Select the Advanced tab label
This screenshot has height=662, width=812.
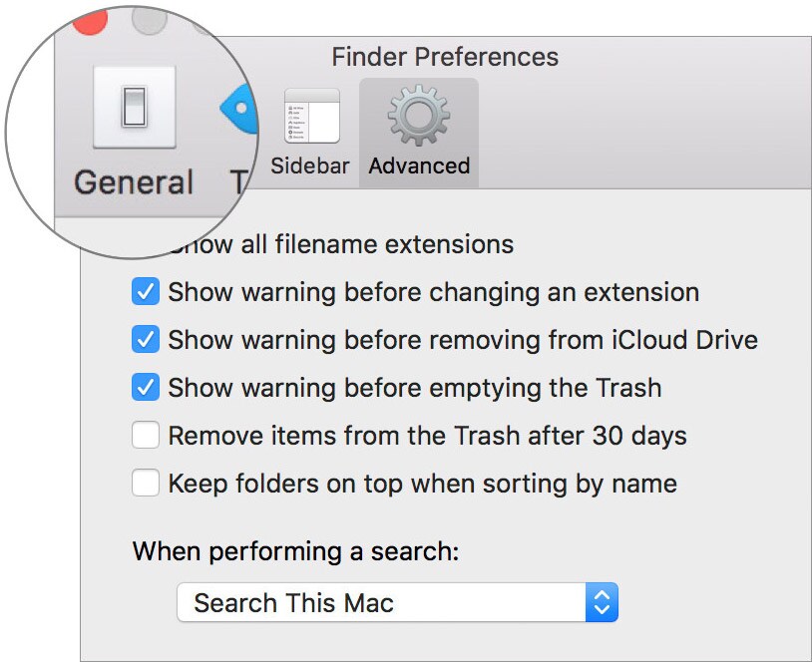(419, 165)
